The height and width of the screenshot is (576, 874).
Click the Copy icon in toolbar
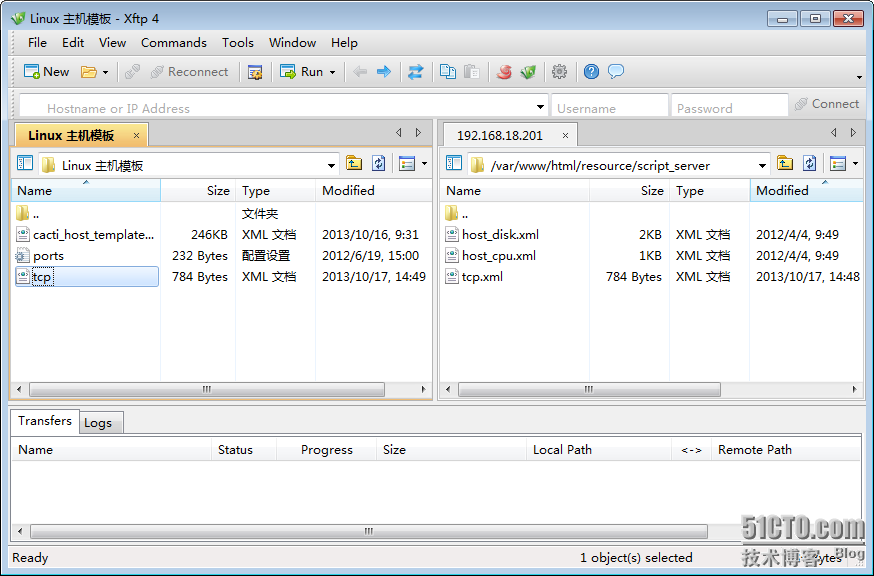448,72
